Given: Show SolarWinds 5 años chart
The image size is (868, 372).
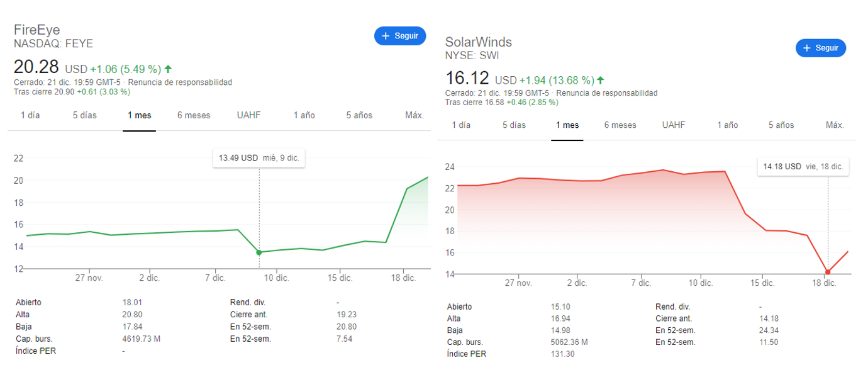Looking at the screenshot, I should coord(781,125).
